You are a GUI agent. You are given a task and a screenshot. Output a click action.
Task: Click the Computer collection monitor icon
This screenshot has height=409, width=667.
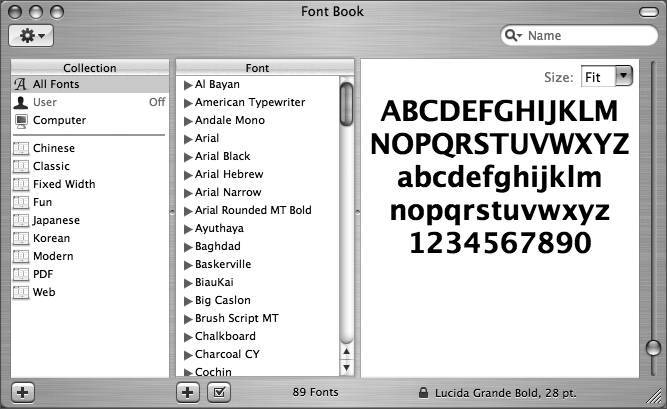[x=21, y=121]
